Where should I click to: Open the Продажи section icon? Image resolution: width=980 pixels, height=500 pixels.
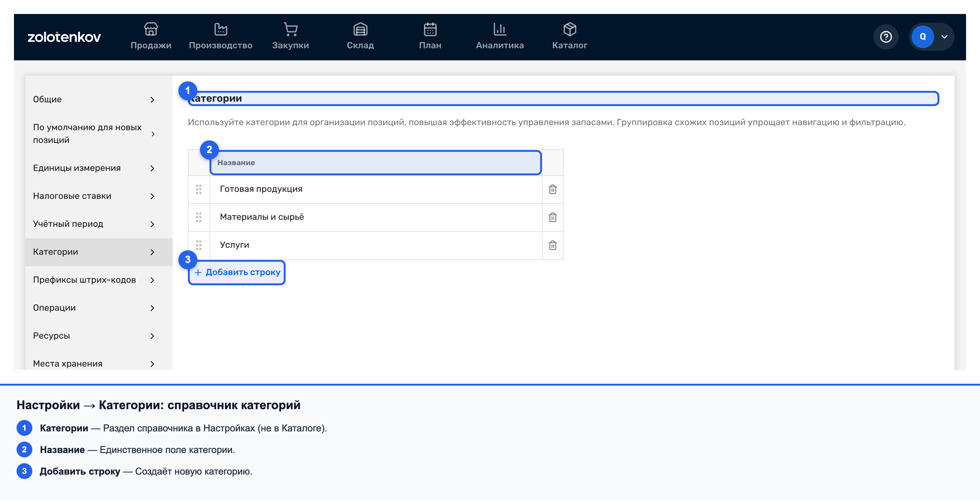(x=151, y=29)
